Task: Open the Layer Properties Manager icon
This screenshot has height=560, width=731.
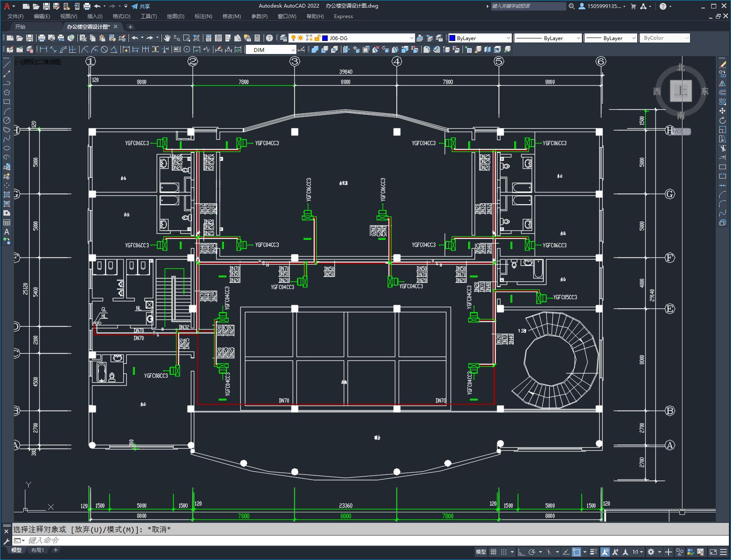Action: pyautogui.click(x=283, y=38)
